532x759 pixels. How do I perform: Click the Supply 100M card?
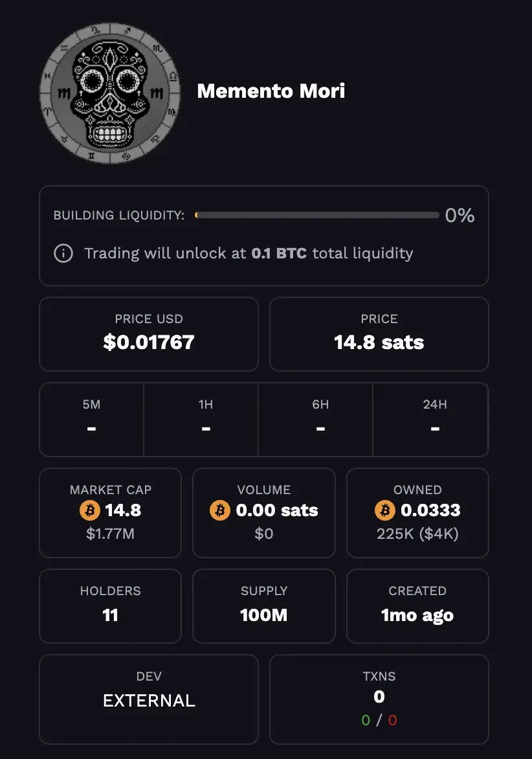(264, 606)
